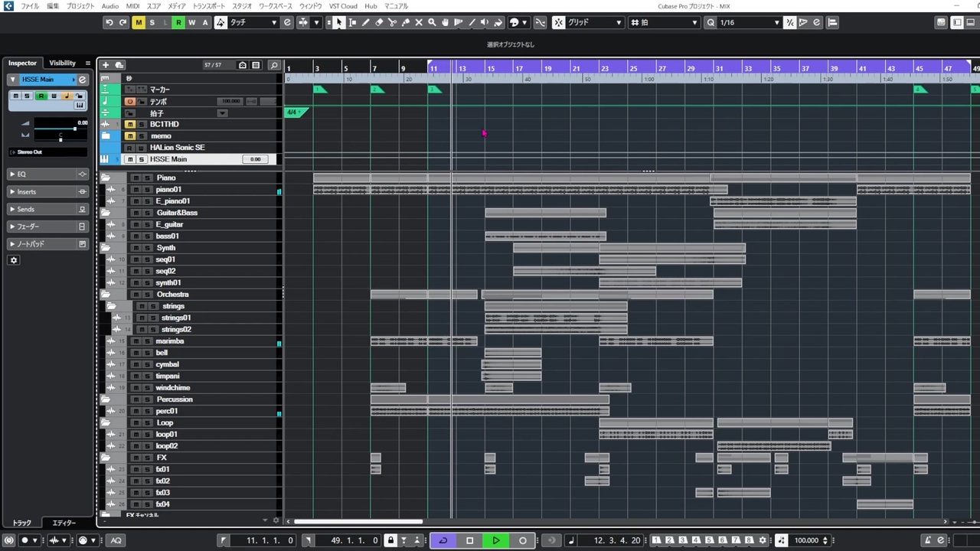The height and width of the screenshot is (551, 980).
Task: Click the AQ auto quantize button
Action: [x=116, y=540]
